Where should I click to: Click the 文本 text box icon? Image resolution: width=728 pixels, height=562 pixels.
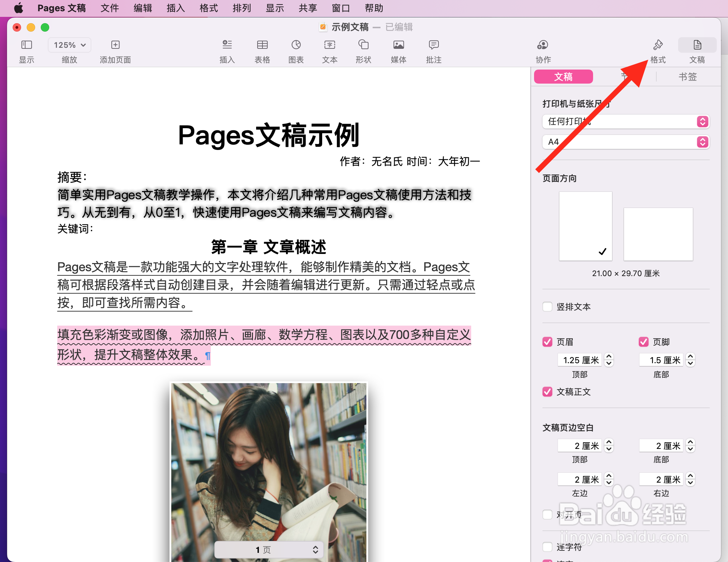[x=330, y=45]
